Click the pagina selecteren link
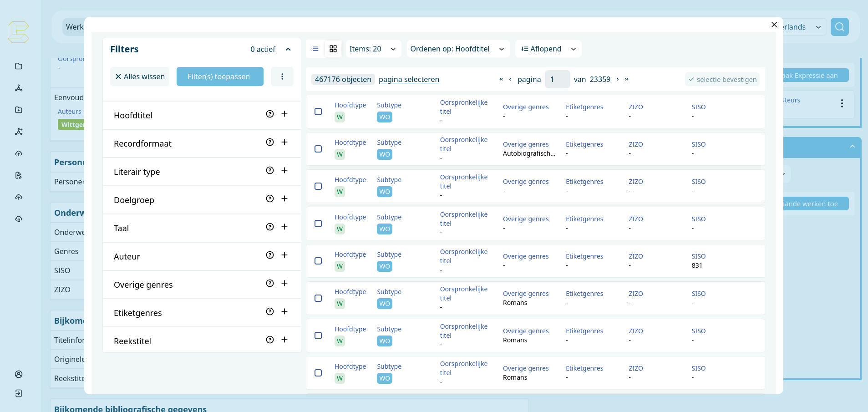 point(409,79)
